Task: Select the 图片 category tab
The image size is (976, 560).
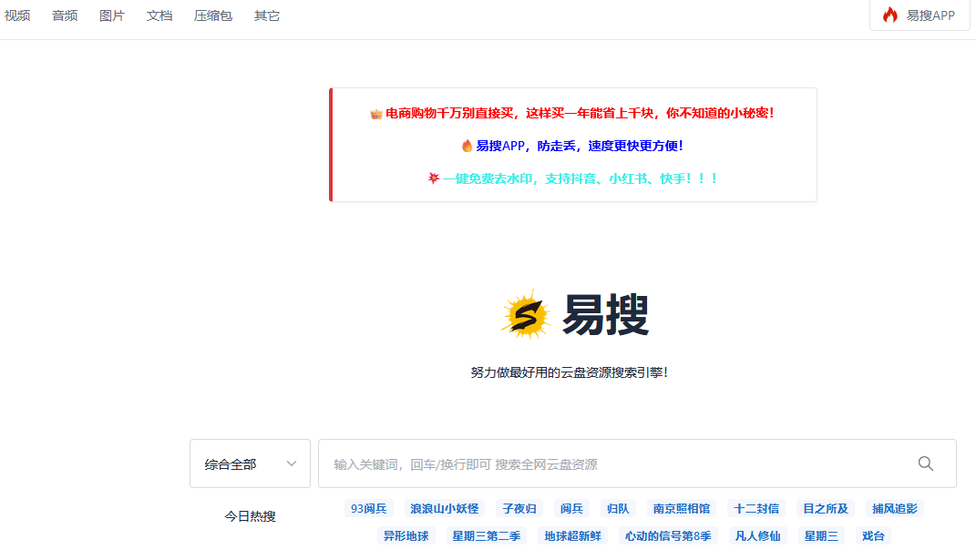Action: [112, 15]
